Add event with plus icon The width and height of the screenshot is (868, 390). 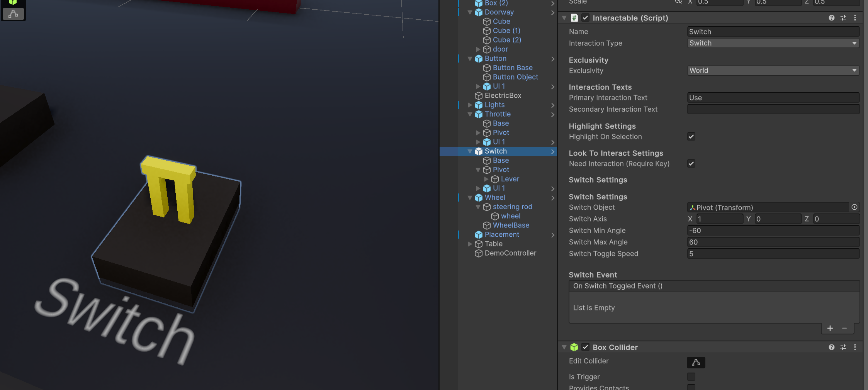tap(830, 328)
